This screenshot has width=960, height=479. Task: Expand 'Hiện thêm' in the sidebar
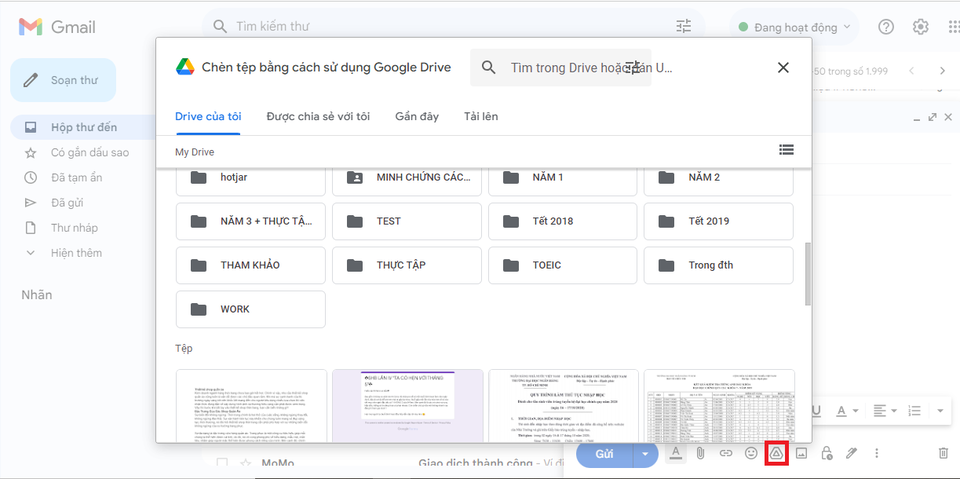76,253
